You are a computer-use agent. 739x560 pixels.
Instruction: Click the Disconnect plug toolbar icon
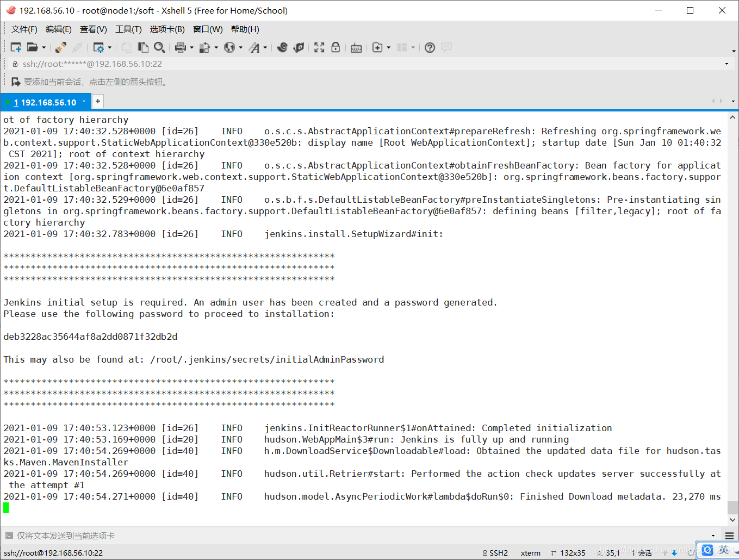tap(61, 48)
